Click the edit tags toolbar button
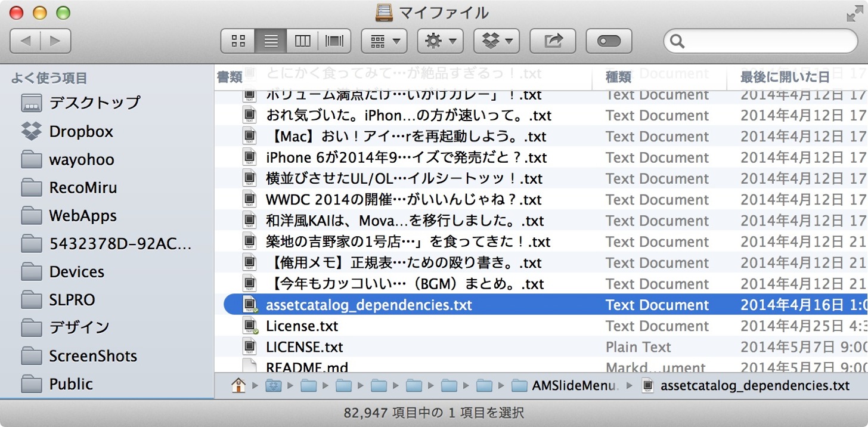Viewport: 868px width, 427px height. pyautogui.click(x=609, y=41)
